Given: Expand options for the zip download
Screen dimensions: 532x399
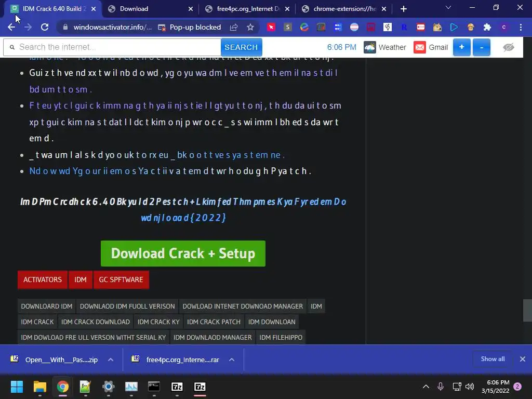Looking at the screenshot, I should point(111,360).
